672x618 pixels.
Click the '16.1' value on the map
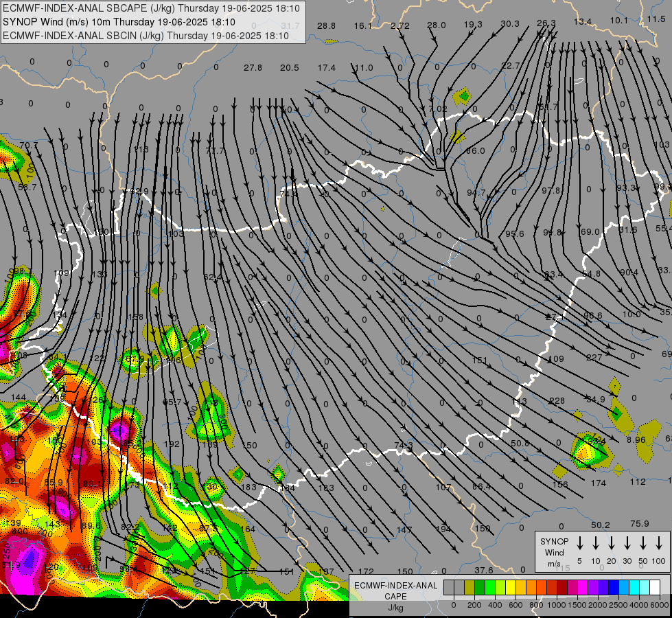coord(362,26)
